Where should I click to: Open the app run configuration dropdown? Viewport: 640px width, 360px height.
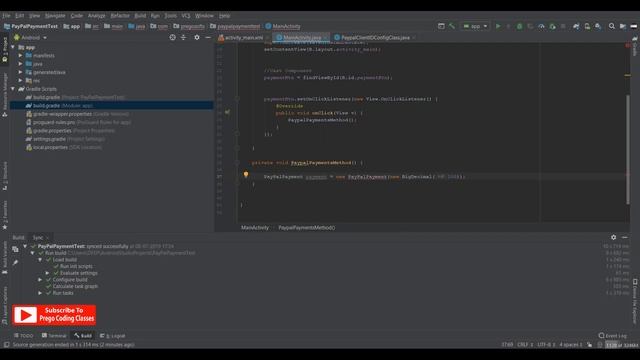(x=475, y=26)
